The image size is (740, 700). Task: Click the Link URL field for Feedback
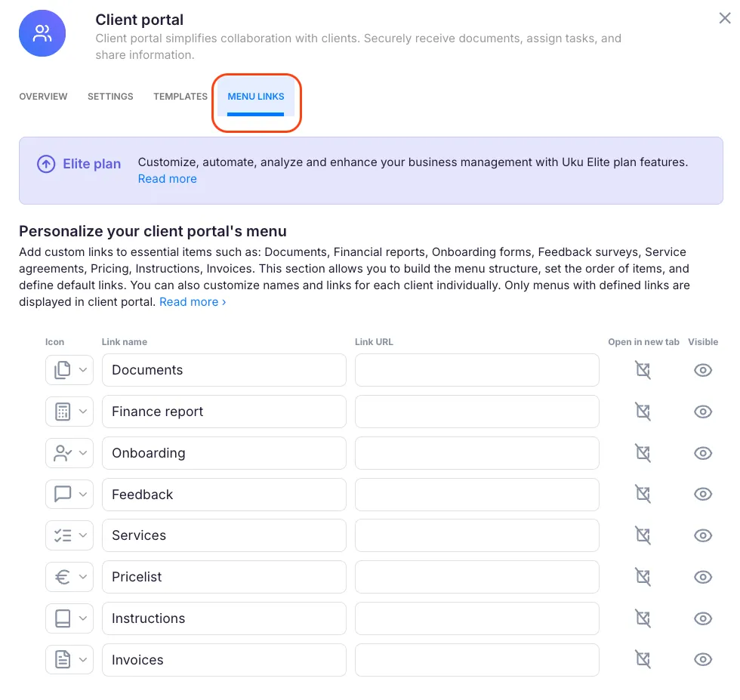pos(476,495)
